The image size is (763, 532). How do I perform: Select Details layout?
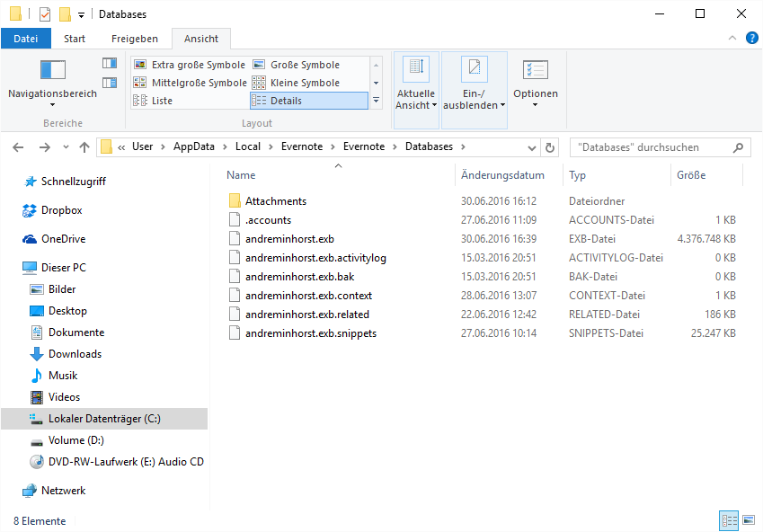point(309,101)
